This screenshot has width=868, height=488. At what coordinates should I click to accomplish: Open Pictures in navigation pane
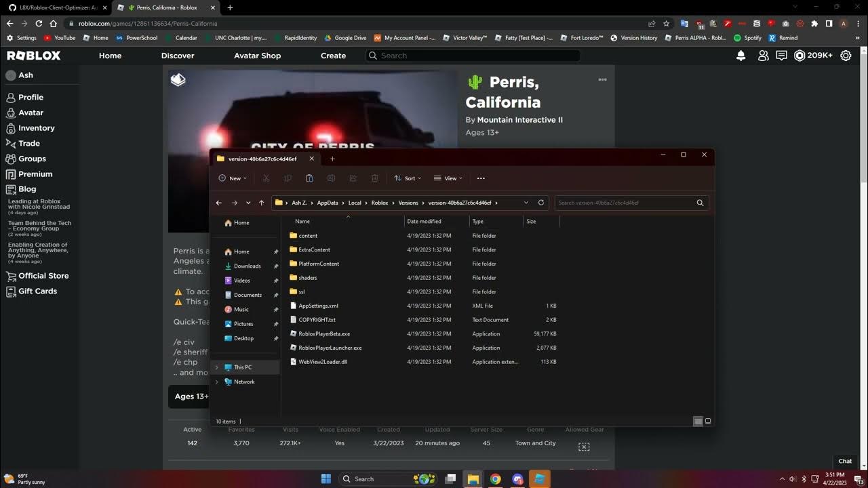(243, 324)
